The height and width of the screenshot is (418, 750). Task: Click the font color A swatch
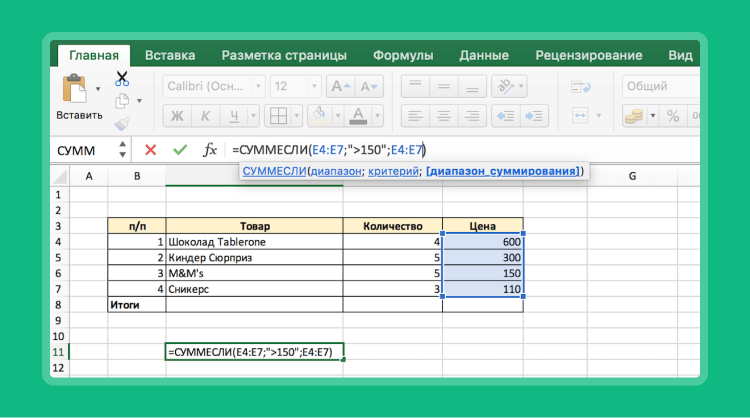pyautogui.click(x=358, y=116)
